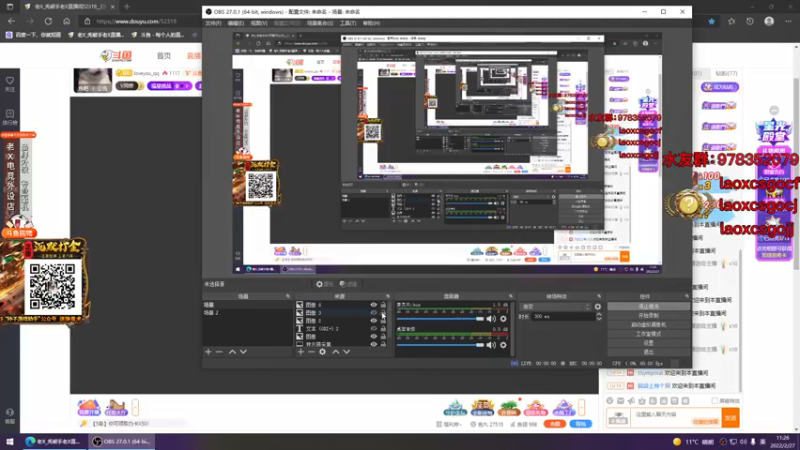Remove the selected scene with minus icon
Screen dimensions: 800x450
click(219, 352)
